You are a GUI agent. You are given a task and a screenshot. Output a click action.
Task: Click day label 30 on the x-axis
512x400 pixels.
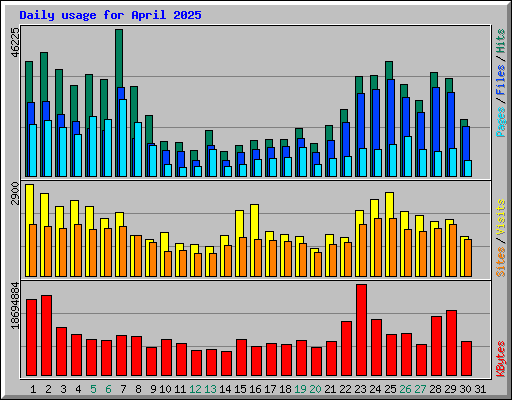pos(465,389)
